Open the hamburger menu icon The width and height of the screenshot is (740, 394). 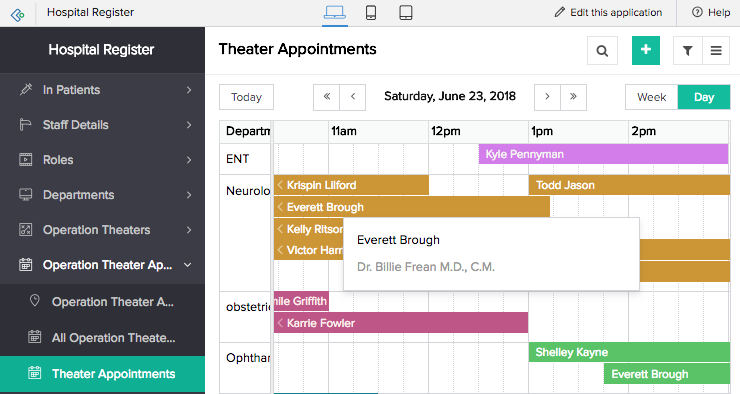coord(716,50)
